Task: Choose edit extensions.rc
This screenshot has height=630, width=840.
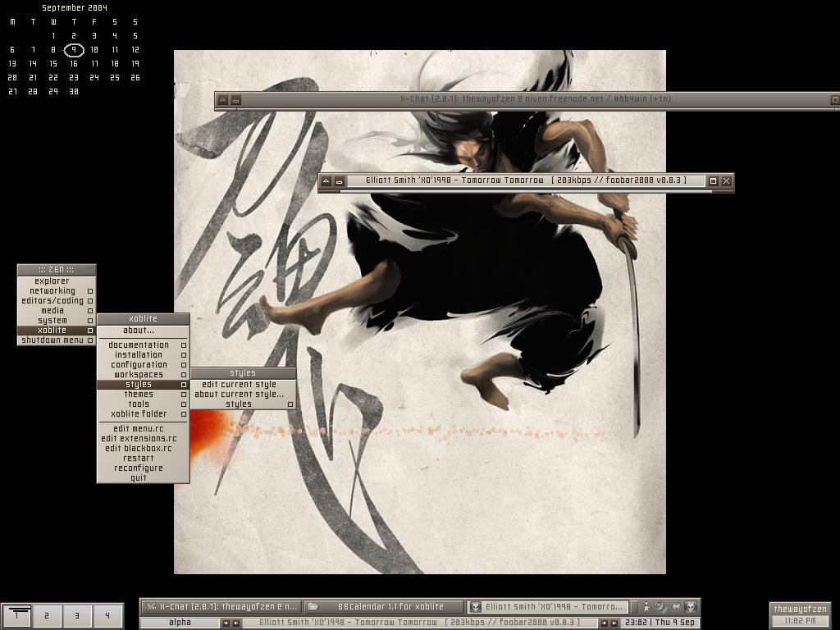Action: tap(143, 439)
